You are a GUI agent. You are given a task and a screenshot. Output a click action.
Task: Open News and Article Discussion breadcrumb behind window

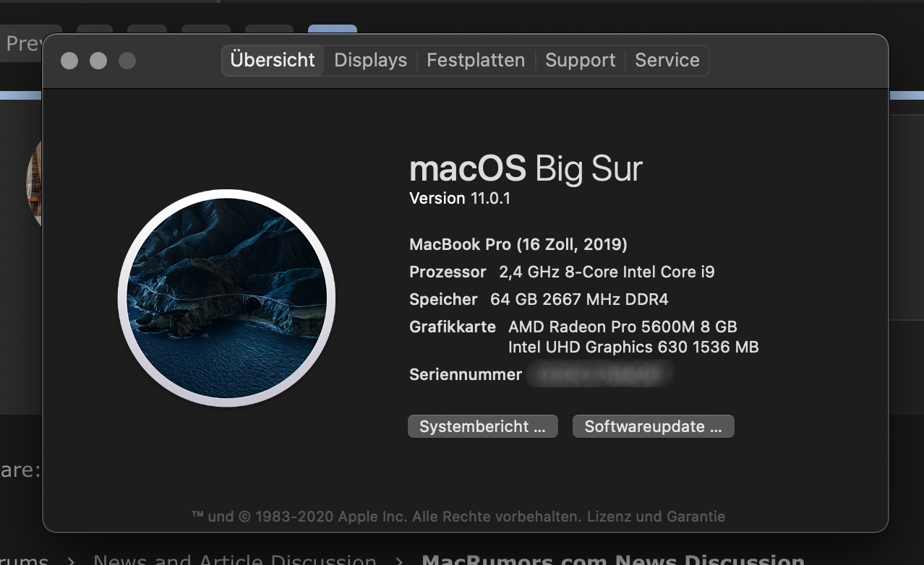[x=235, y=559]
